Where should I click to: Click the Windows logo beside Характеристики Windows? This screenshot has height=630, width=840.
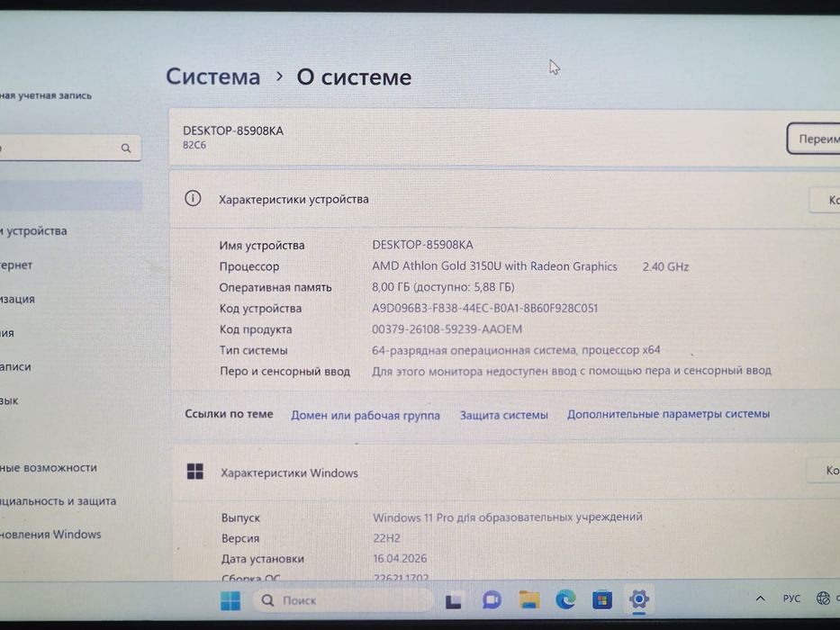click(x=195, y=472)
